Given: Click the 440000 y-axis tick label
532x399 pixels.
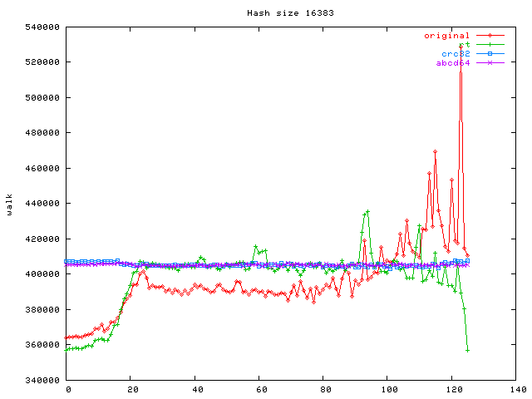Looking at the screenshot, I should [42, 204].
